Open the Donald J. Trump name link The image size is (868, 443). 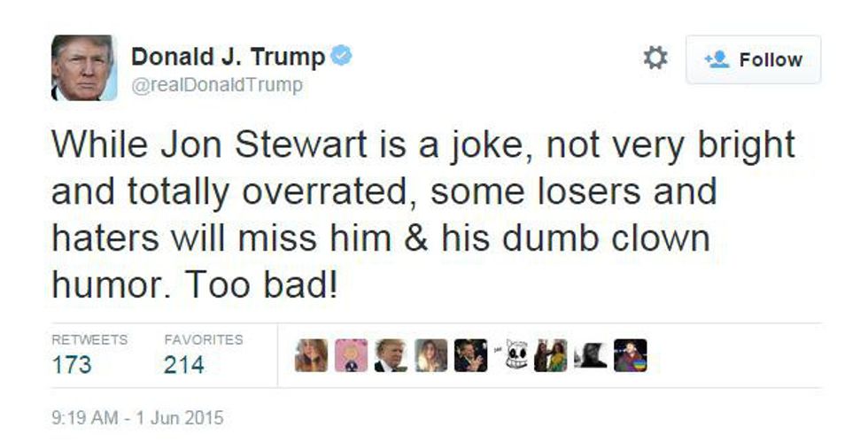tap(229, 57)
